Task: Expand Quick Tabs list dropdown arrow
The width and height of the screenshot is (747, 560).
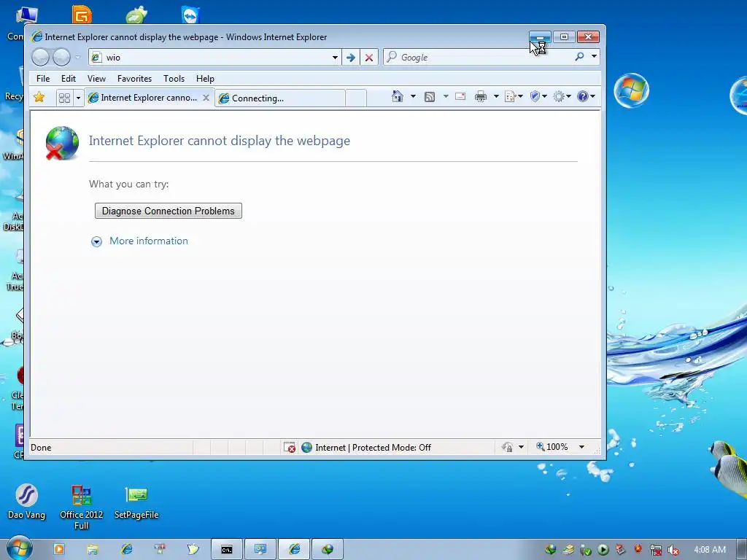Action: pyautogui.click(x=78, y=98)
